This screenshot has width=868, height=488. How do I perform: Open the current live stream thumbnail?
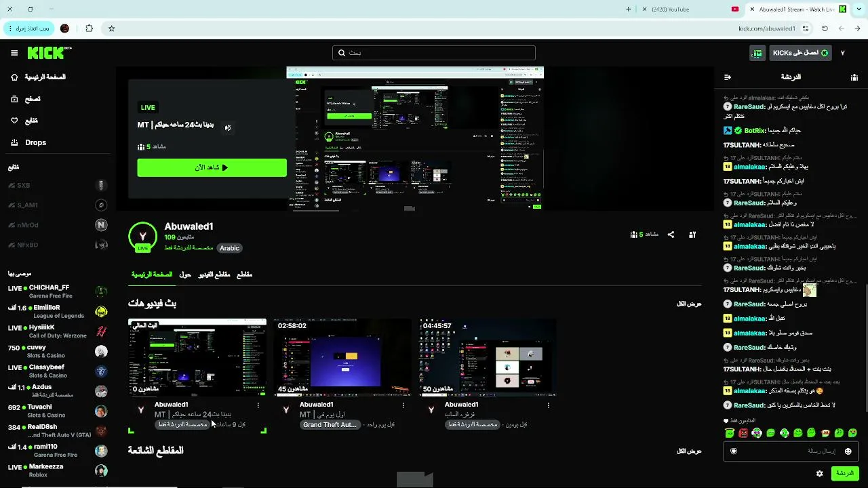click(197, 357)
